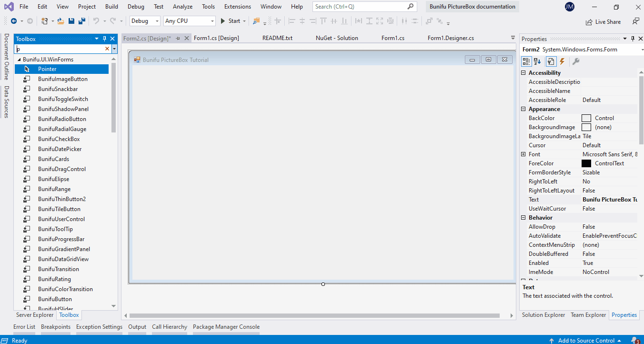Image resolution: width=644 pixels, height=344 pixels.
Task: Open the Debug configuration dropdown
Action: pos(145,21)
